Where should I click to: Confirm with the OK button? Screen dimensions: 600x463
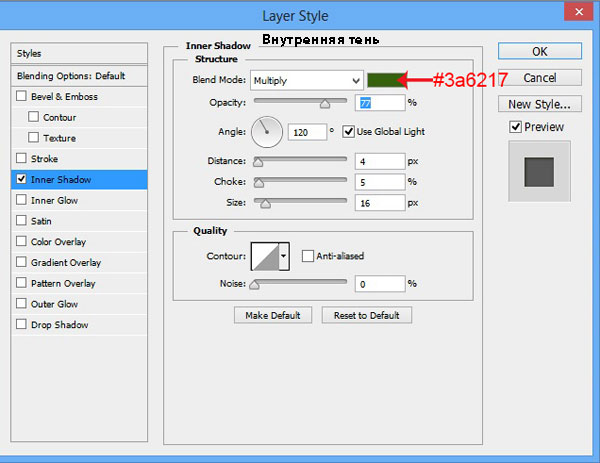(x=540, y=51)
